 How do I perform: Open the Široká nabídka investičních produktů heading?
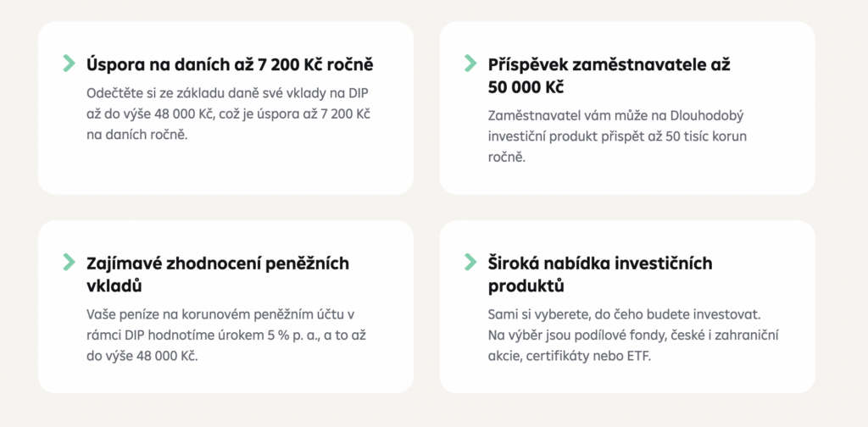click(x=599, y=274)
